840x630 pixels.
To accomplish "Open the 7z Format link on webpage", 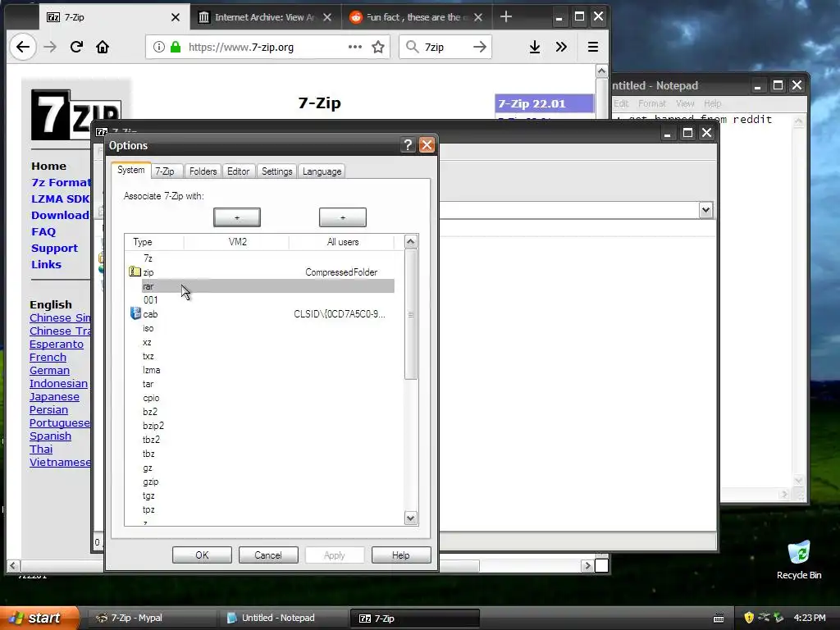I will point(61,183).
